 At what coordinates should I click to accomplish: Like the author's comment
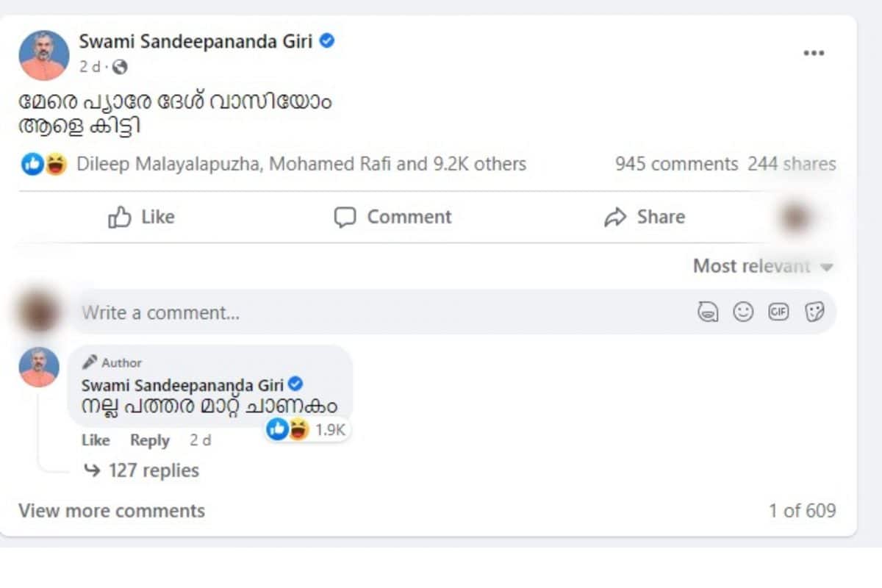96,440
